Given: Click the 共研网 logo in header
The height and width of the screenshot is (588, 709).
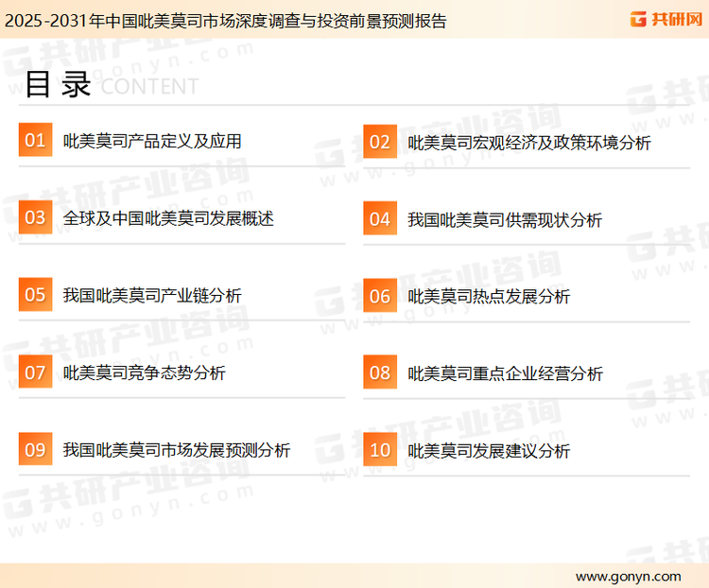Looking at the screenshot, I should point(665,19).
